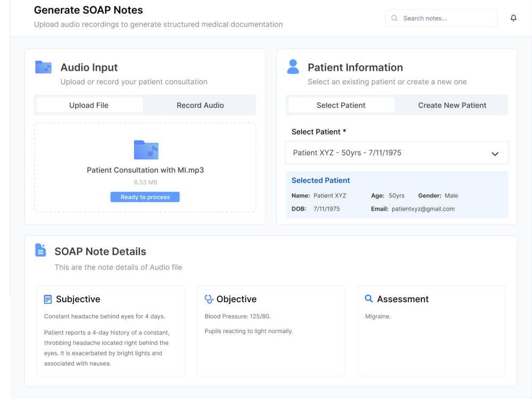Click the Patient Information heading
Image resolution: width=532 pixels, height=399 pixels.
pos(355,67)
